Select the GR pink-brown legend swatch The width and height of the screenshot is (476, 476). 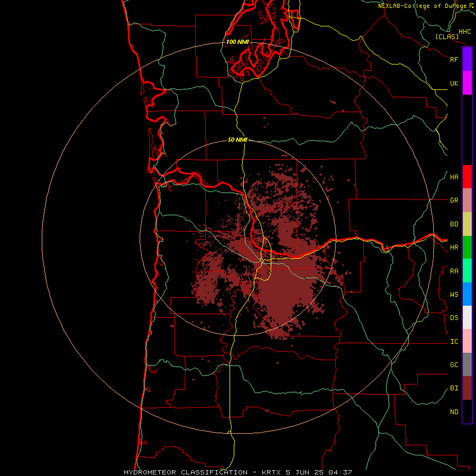coord(467,200)
